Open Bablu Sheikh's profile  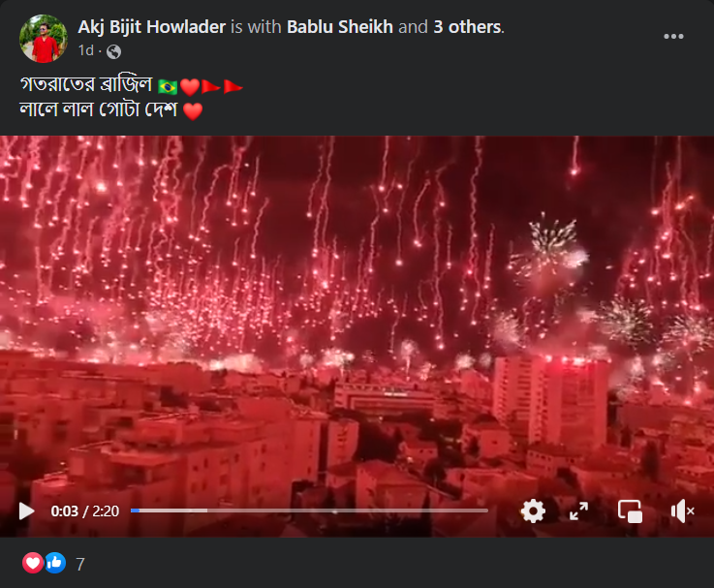tap(340, 27)
